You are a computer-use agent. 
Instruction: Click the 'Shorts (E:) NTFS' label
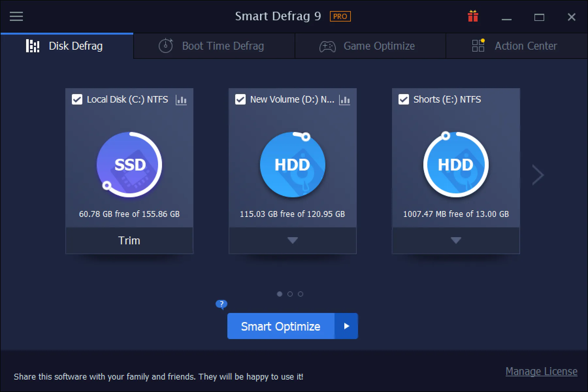click(x=447, y=99)
